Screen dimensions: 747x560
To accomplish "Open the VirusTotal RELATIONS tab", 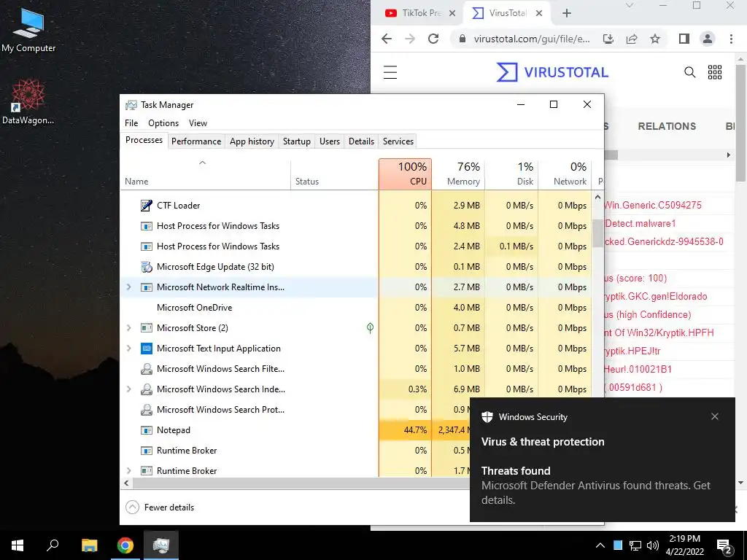I will click(x=667, y=126).
